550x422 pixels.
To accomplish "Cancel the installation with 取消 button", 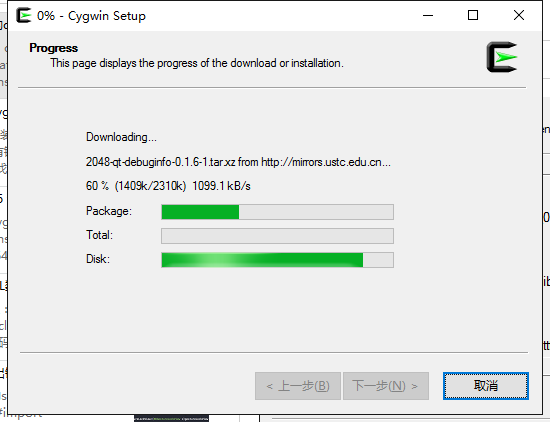I will (486, 386).
